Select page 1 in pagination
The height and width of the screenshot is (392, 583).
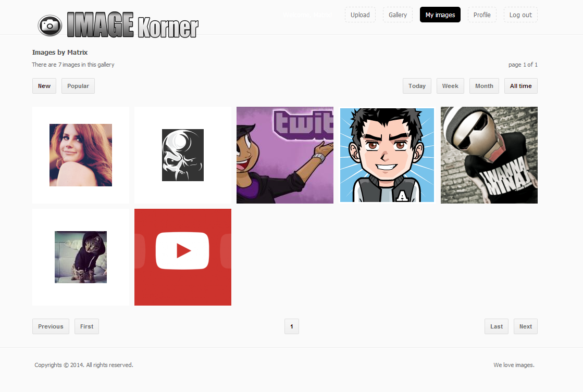[x=292, y=326]
